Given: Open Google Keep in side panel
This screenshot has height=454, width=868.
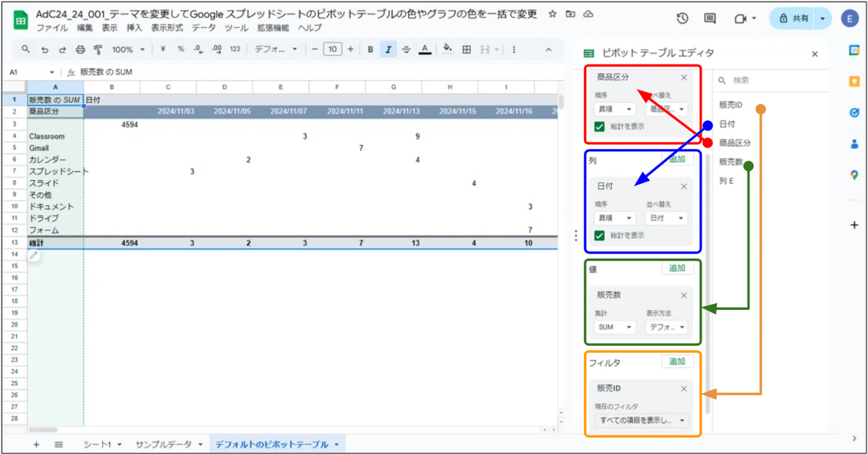Looking at the screenshot, I should pos(854,81).
